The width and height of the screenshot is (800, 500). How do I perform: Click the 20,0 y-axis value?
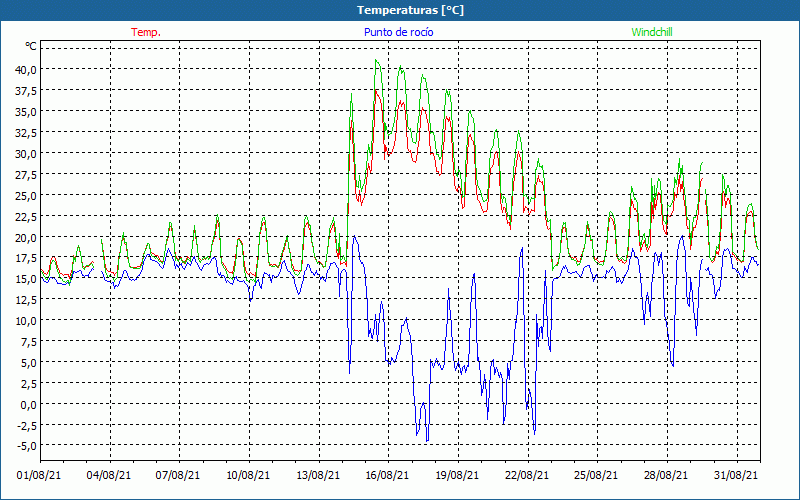pyautogui.click(x=26, y=237)
